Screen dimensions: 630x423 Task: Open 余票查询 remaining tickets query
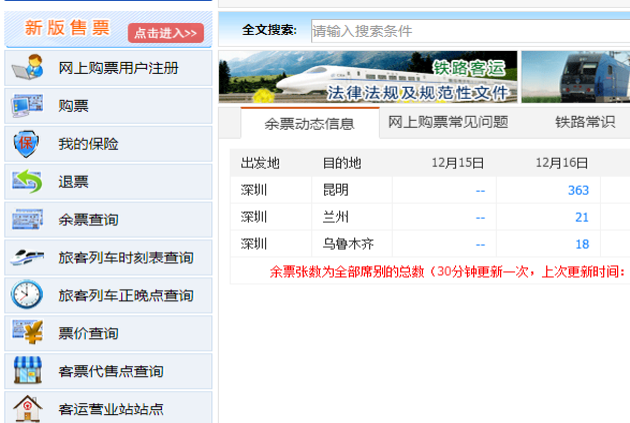click(x=88, y=219)
